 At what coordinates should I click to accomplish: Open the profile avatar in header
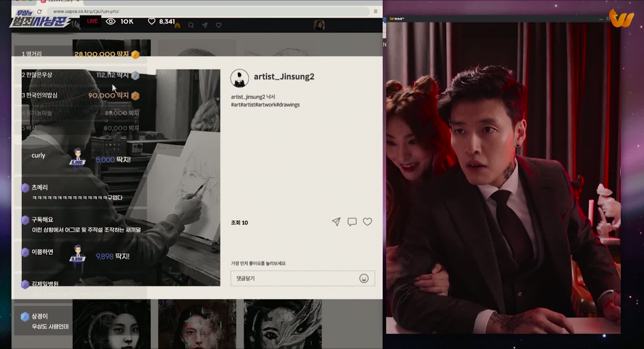point(319,25)
